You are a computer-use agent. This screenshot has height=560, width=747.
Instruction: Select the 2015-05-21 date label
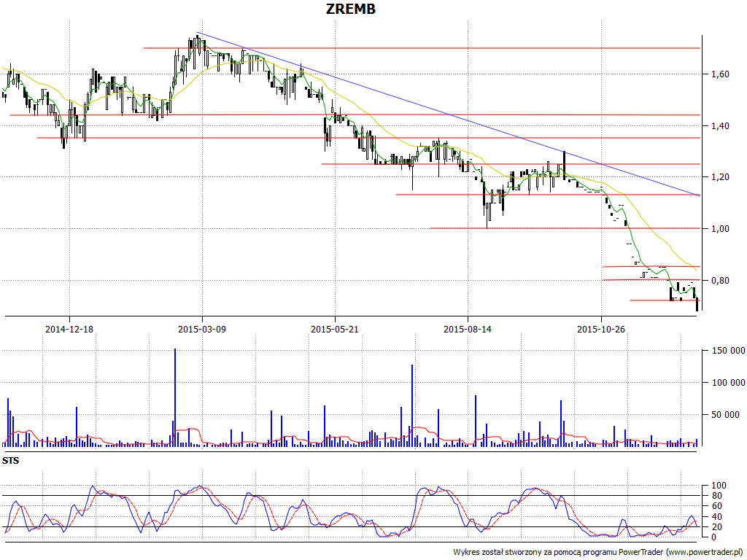coord(334,329)
